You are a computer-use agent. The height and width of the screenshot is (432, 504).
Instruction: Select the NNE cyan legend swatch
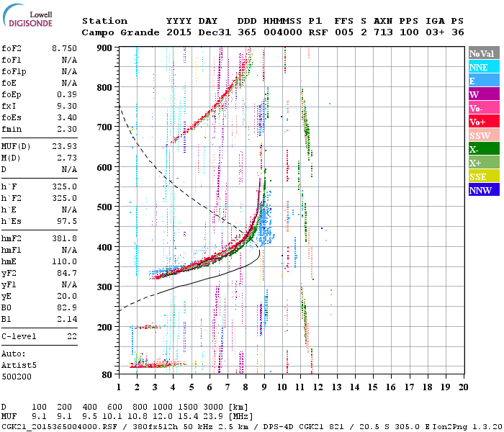coord(484,67)
